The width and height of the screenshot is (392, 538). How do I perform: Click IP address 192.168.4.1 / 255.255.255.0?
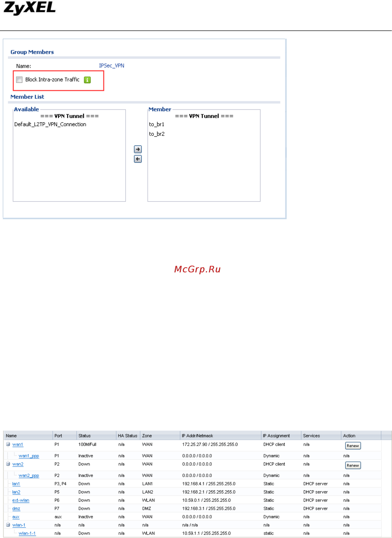(209, 484)
